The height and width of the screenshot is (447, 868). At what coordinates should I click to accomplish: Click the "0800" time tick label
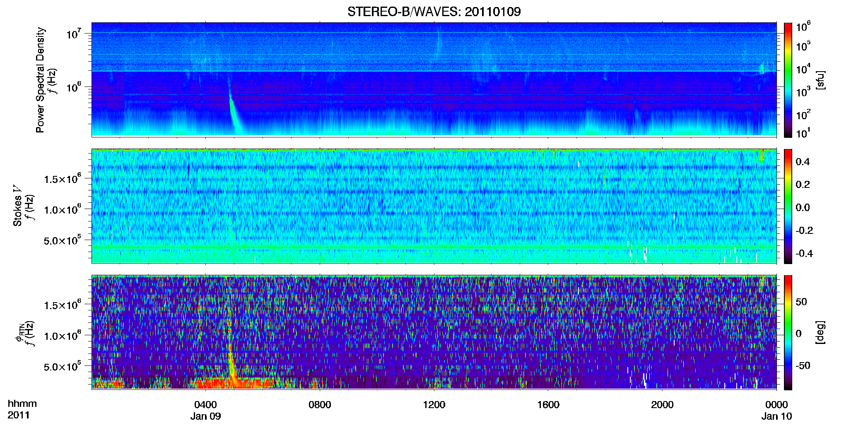pyautogui.click(x=320, y=404)
